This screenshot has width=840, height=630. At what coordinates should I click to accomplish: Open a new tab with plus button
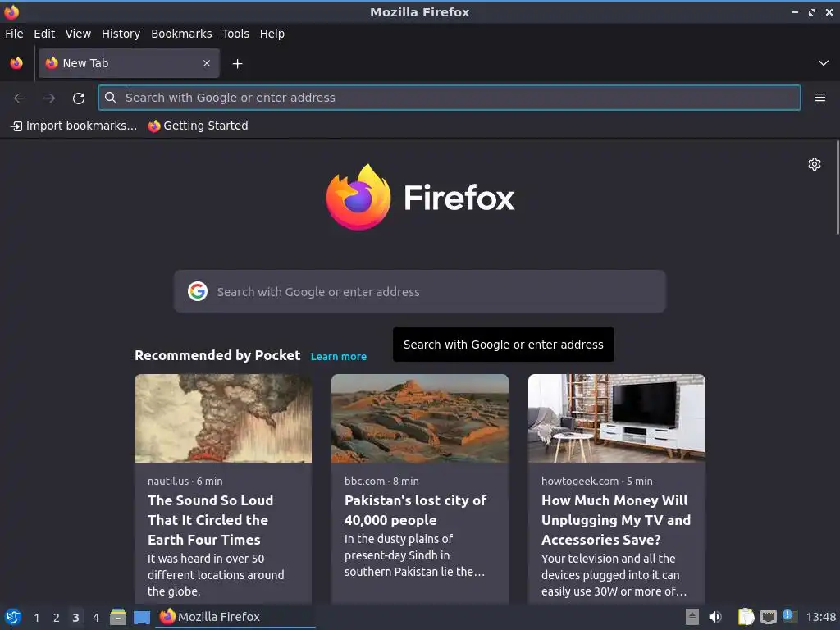[x=237, y=64]
